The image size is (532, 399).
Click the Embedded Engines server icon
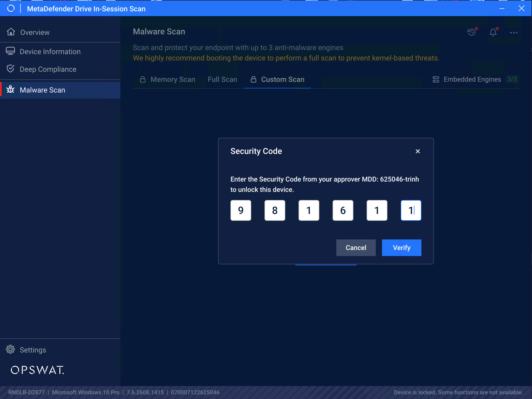436,79
